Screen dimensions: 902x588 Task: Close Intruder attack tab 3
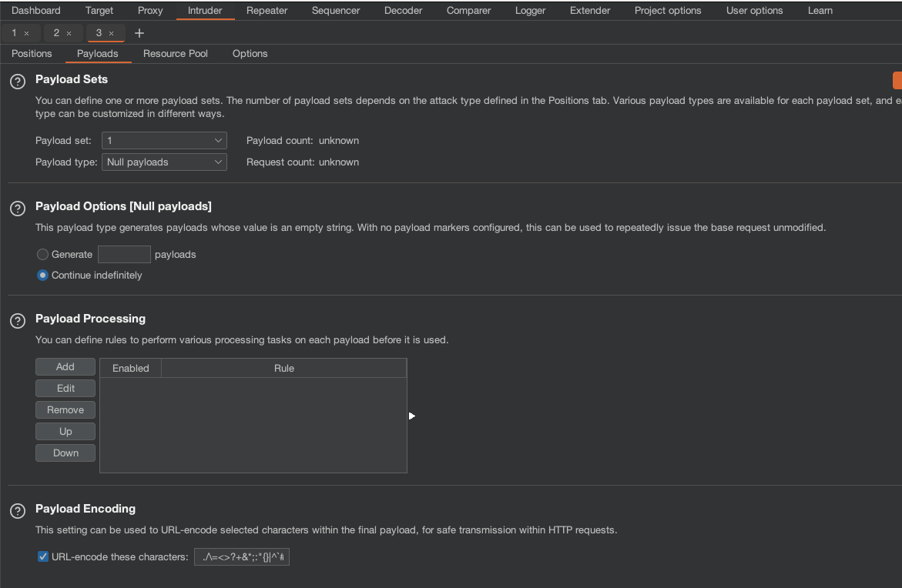point(111,34)
